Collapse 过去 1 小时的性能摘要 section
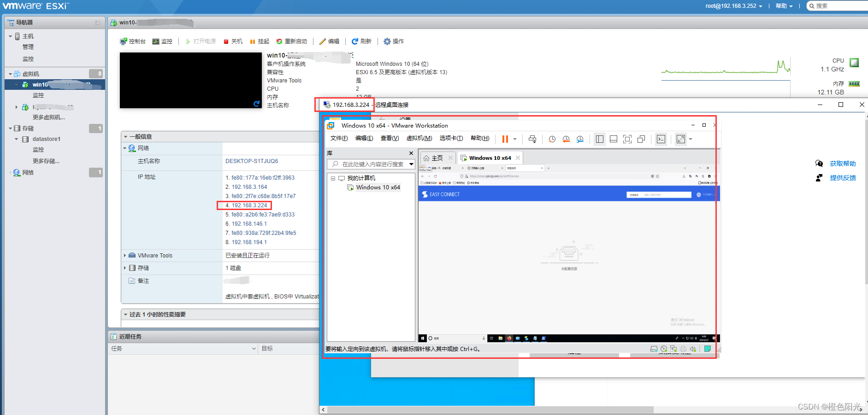Viewport: 868px width, 415px height. (125, 314)
